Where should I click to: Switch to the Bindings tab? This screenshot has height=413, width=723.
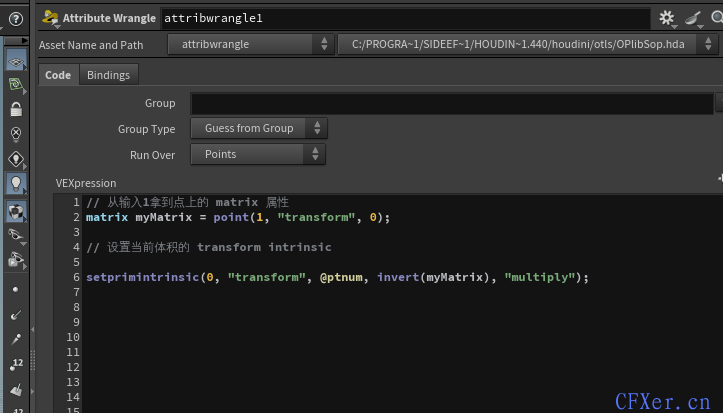108,75
